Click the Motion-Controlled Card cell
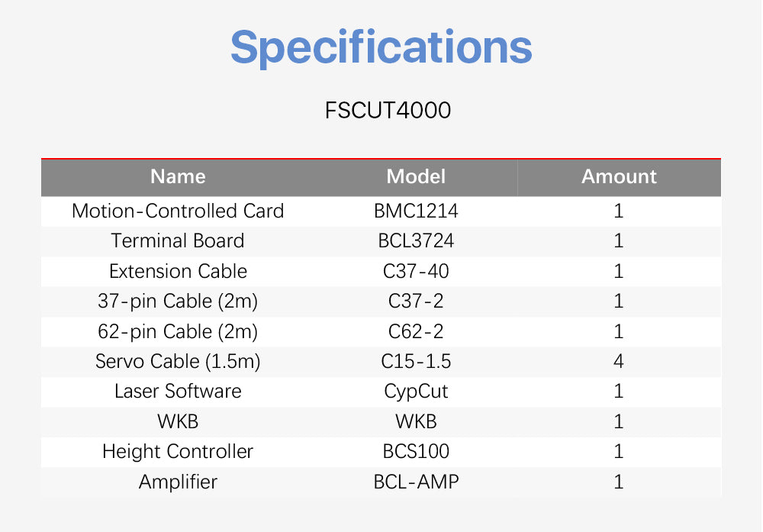The height and width of the screenshot is (532, 763). point(178,211)
